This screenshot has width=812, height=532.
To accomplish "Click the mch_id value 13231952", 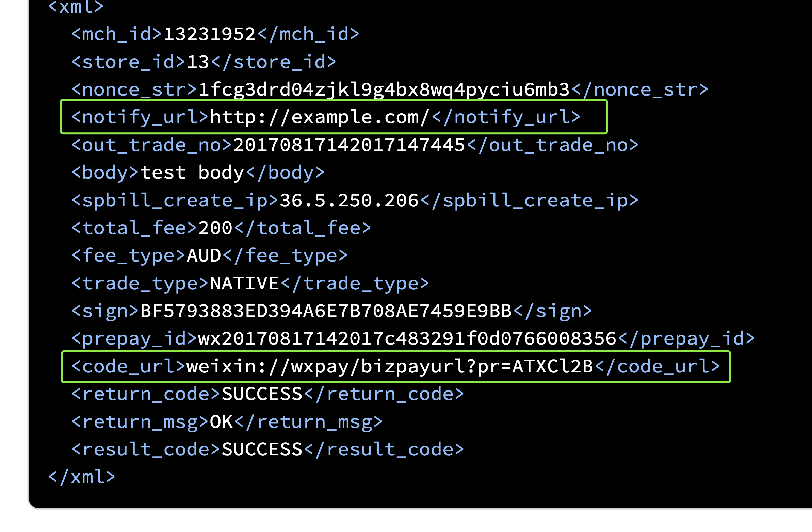I will [x=210, y=34].
